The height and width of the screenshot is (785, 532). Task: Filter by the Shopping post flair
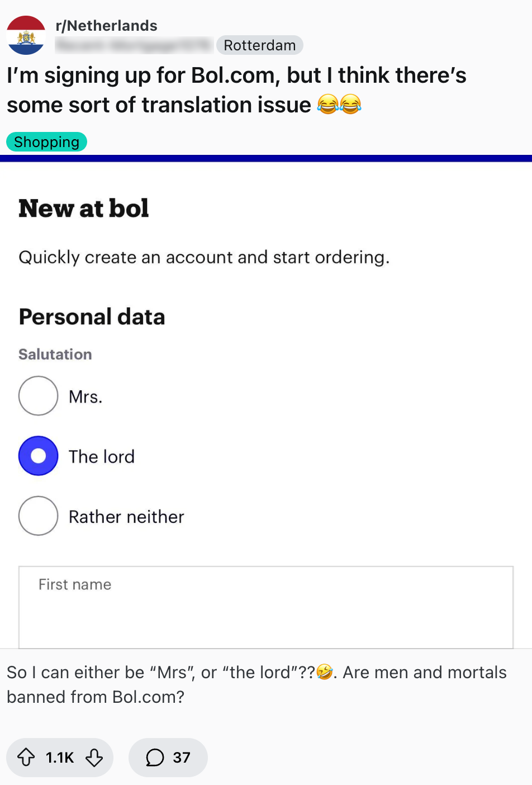46,142
